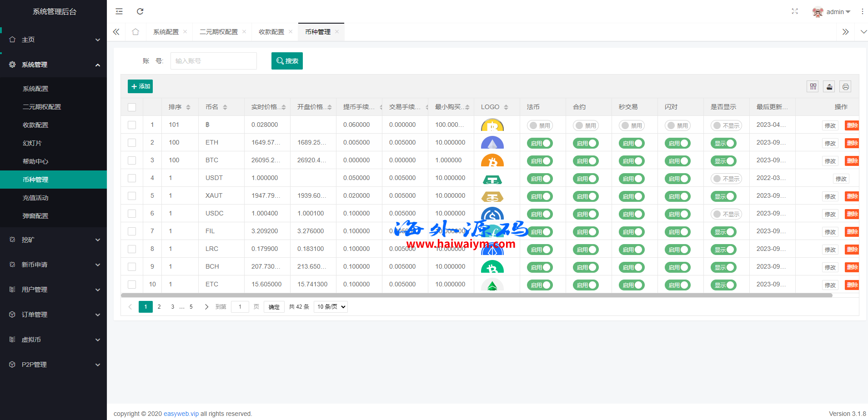Click the refresh icon in top bar
Image resolution: width=868 pixels, height=420 pixels.
[140, 11]
